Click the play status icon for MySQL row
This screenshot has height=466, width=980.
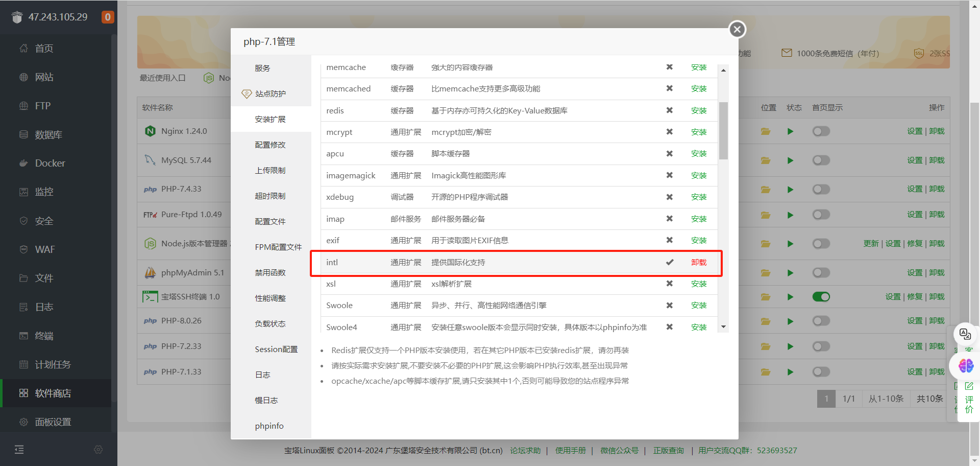click(790, 160)
